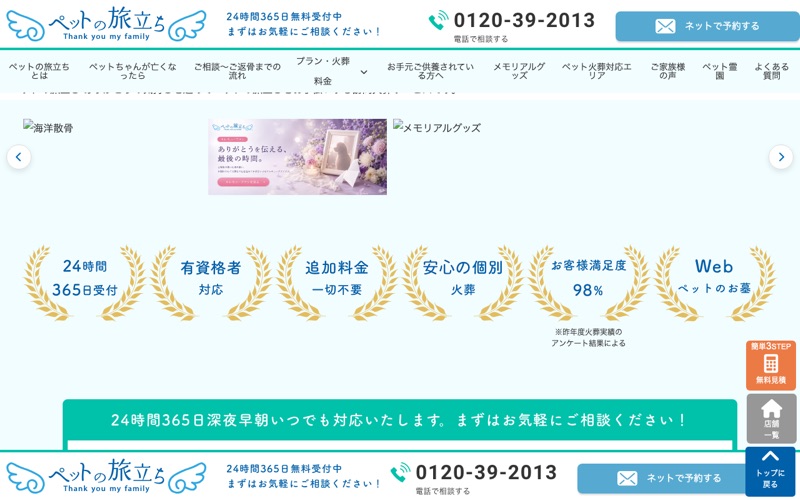
Task: Open よくある質問 menu item
Action: pyautogui.click(x=771, y=71)
